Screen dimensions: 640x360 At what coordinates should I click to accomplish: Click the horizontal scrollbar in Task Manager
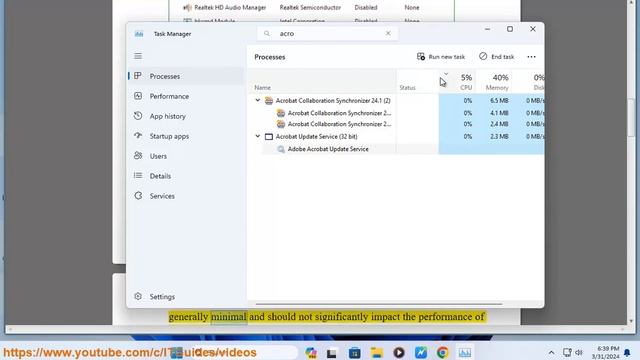[x=379, y=304]
